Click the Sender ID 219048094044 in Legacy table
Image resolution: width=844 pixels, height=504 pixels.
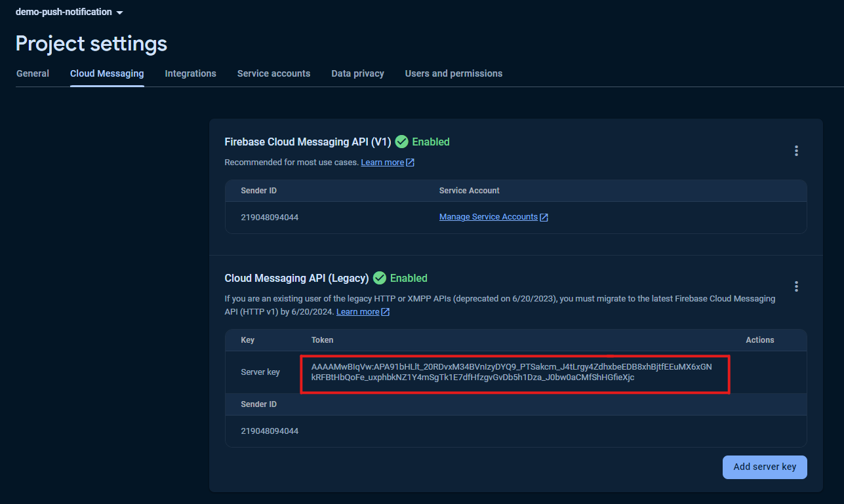(x=270, y=431)
